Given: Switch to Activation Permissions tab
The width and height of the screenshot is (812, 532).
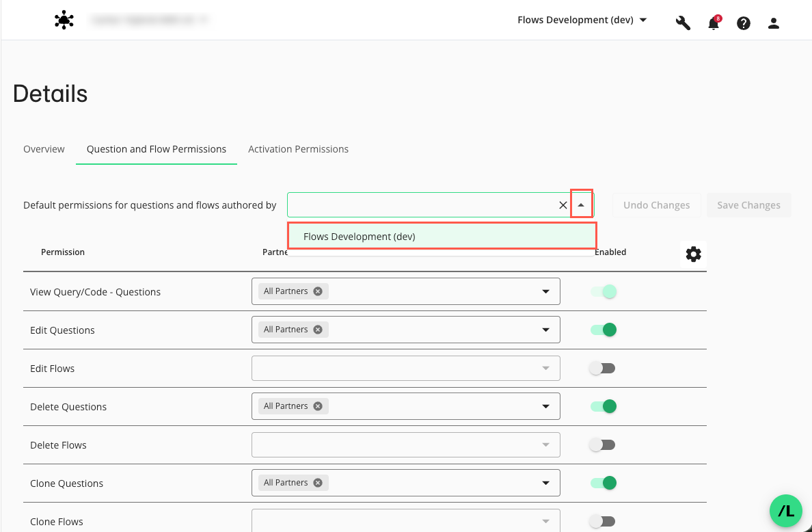Looking at the screenshot, I should [298, 149].
